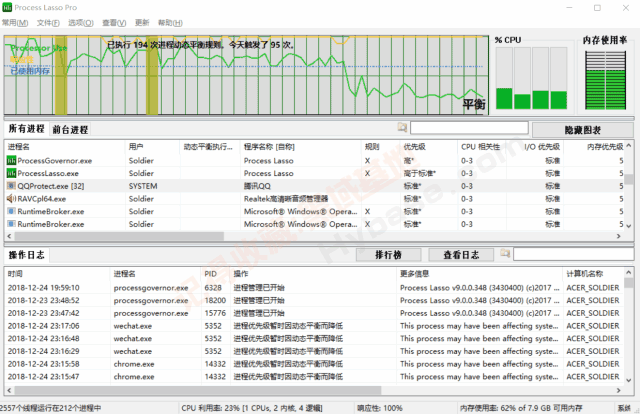640x414 pixels.
Task: Sort by 程序名称 [自称] column header
Action: (300, 147)
